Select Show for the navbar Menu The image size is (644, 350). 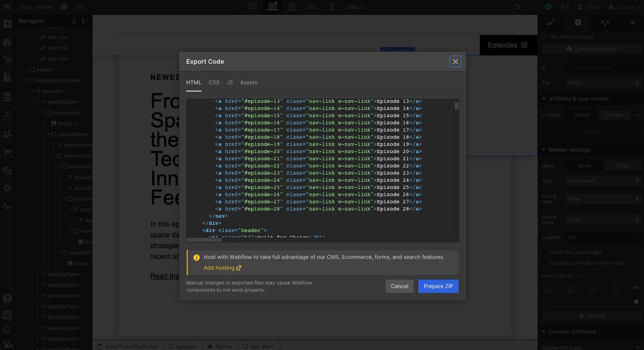tap(584, 166)
